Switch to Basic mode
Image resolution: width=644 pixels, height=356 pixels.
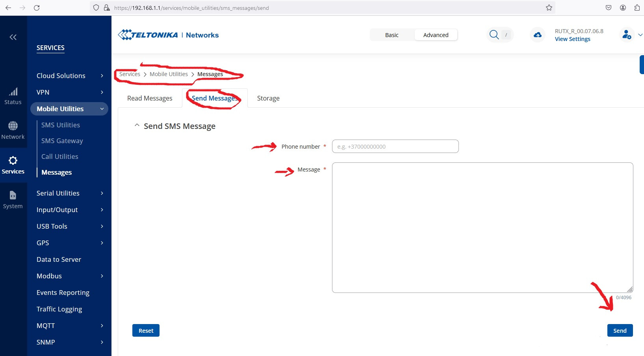pos(392,35)
